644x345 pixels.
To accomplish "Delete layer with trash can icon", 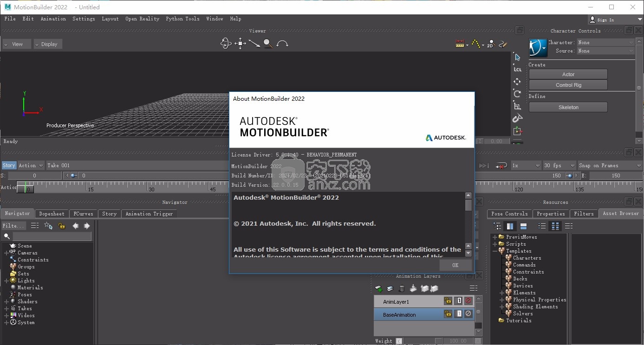I will [402, 289].
